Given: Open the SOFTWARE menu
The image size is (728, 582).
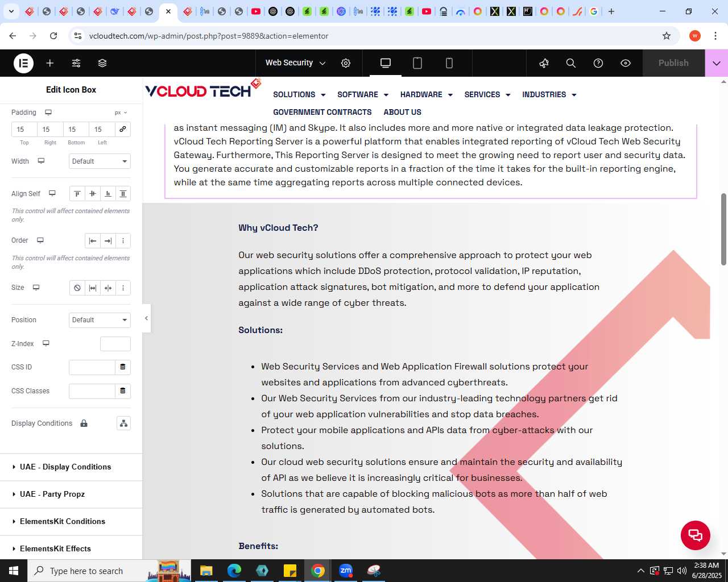Looking at the screenshot, I should [363, 95].
